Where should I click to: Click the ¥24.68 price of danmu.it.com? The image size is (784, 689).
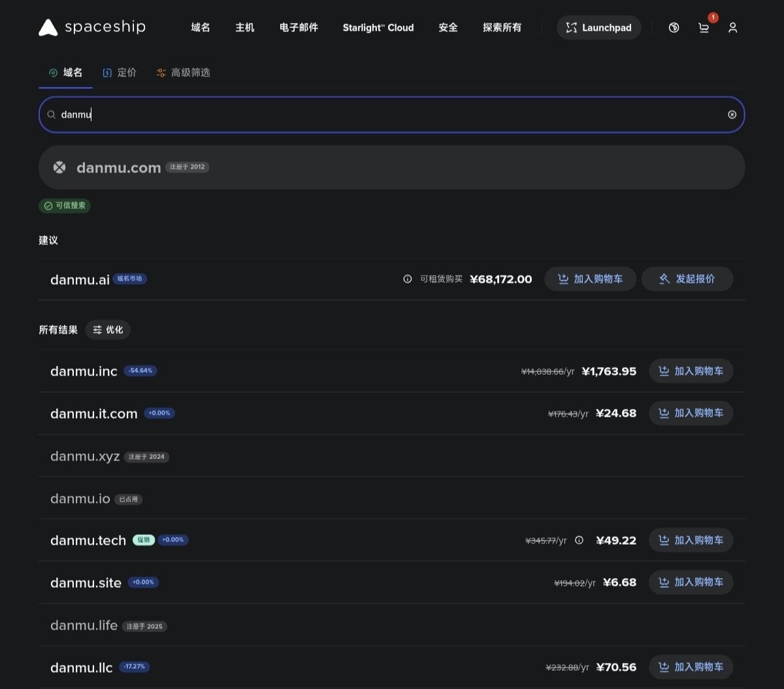click(x=616, y=413)
